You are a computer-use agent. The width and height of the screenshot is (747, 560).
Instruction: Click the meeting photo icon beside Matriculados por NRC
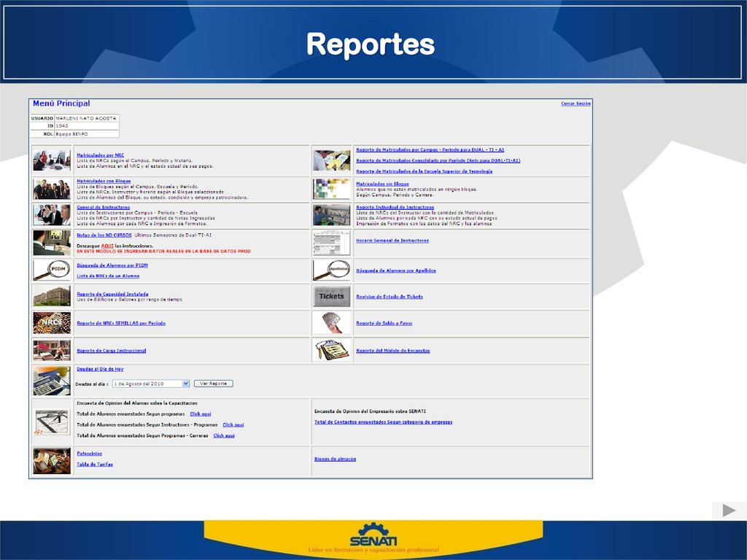point(52,161)
